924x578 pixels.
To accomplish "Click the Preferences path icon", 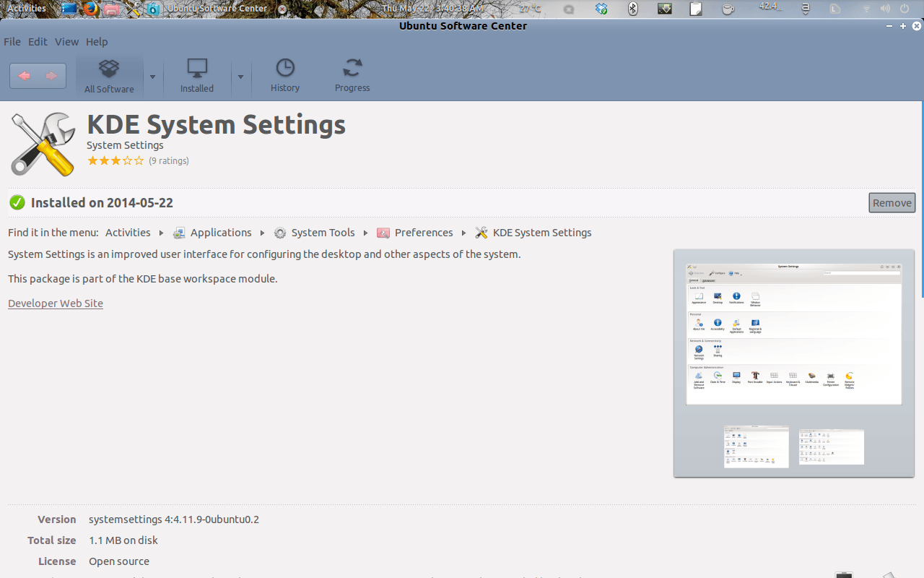I will pos(383,233).
